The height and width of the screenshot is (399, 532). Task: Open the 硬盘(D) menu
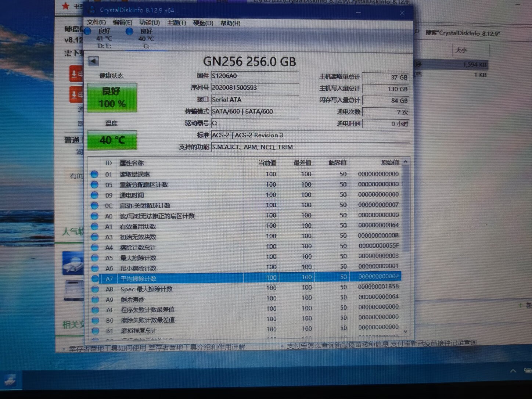click(x=203, y=23)
